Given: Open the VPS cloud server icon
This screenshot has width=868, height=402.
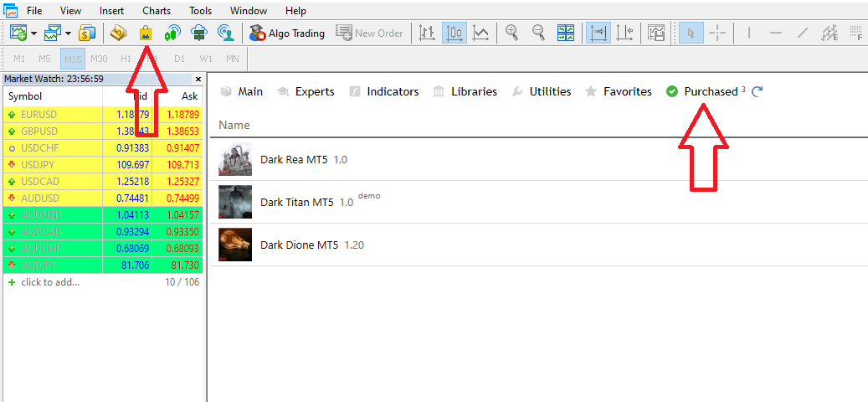Looking at the screenshot, I should (199, 33).
